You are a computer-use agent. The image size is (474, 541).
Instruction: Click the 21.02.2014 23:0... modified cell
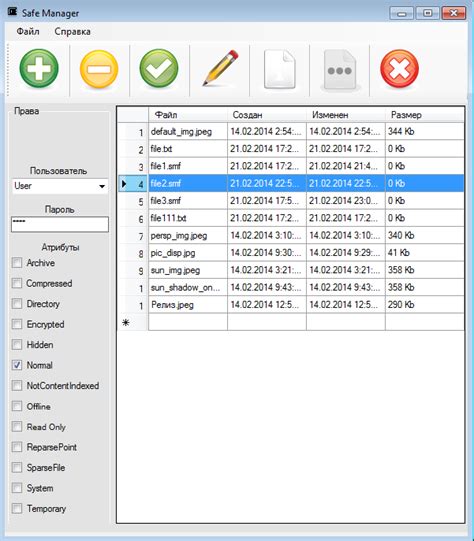pyautogui.click(x=346, y=200)
